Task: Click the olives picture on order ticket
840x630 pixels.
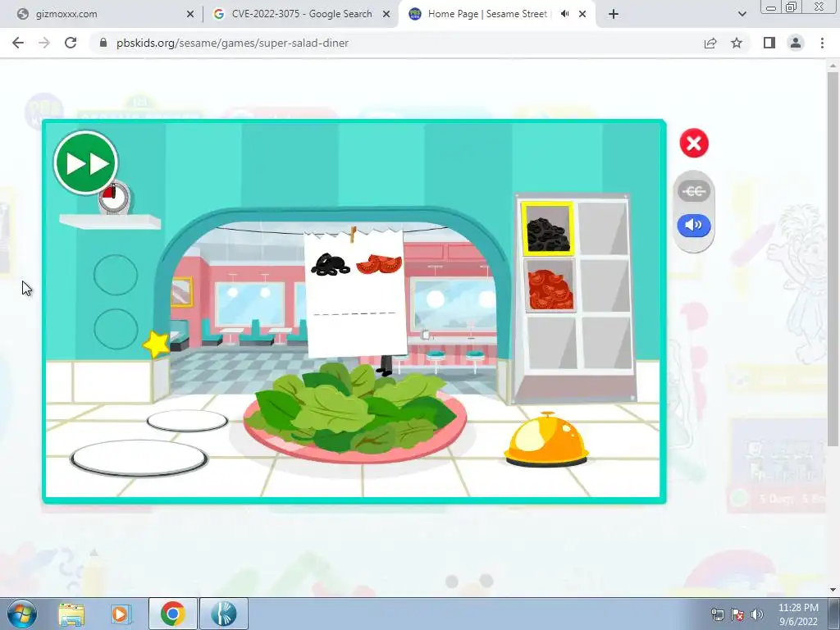Action: coord(330,265)
